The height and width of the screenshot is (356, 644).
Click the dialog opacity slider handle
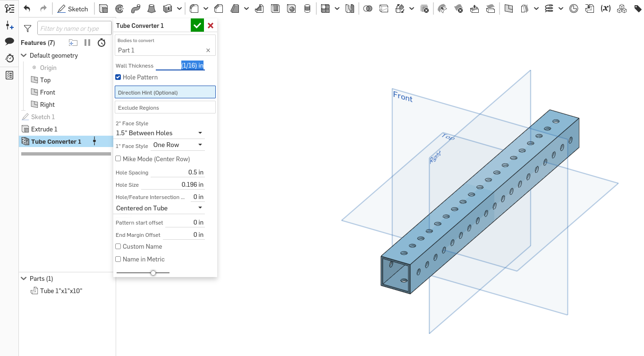coord(153,273)
